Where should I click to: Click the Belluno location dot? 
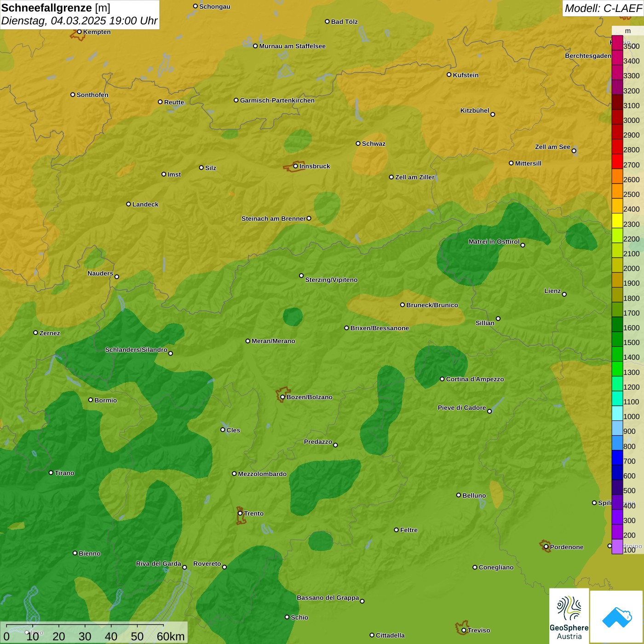click(459, 495)
